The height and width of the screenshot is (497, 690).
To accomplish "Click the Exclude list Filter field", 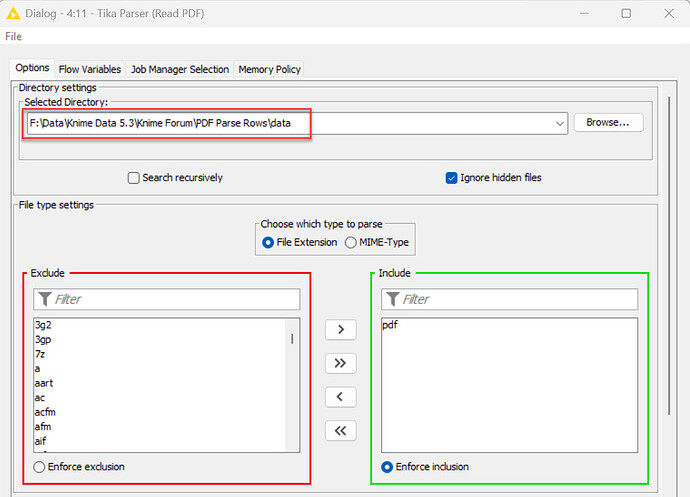I will tap(167, 299).
